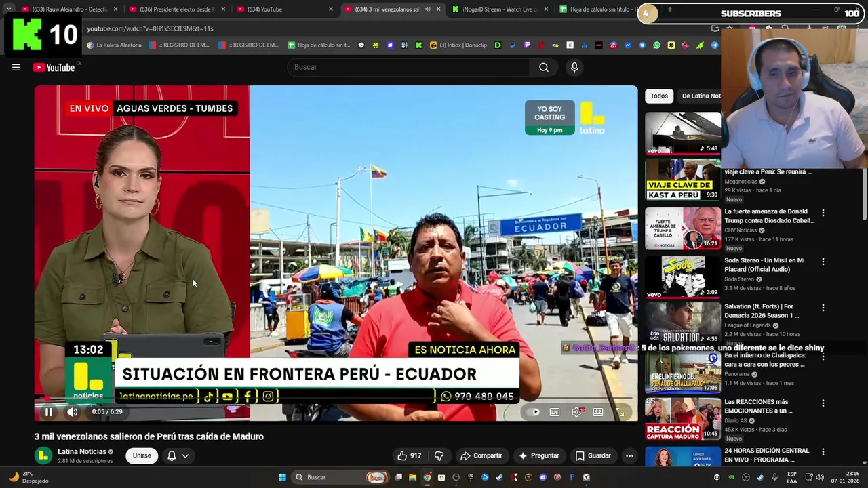Open the system tray volume icon
This screenshot has height=488, width=868.
click(x=819, y=477)
